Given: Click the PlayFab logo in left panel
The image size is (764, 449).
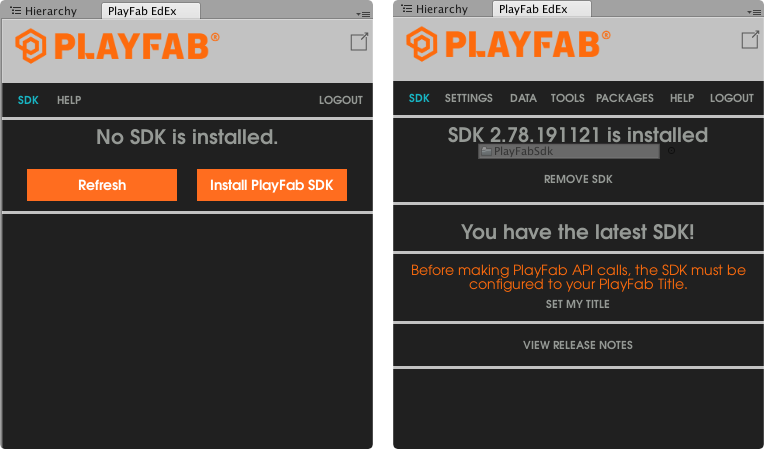Looking at the screenshot, I should (117, 46).
